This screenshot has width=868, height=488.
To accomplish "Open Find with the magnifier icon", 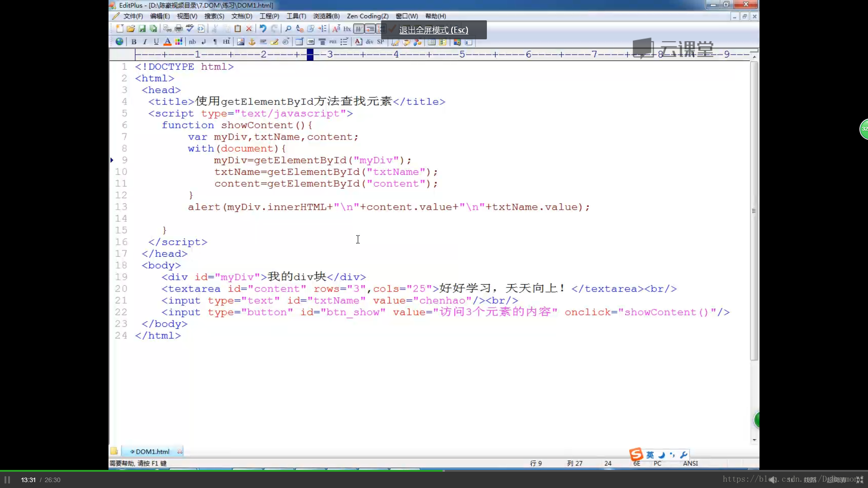I will point(288,28).
